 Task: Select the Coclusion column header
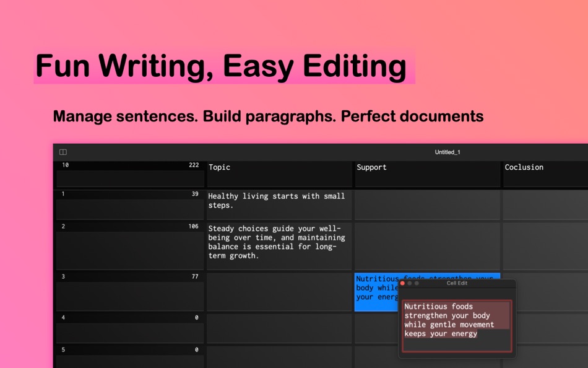[546, 174]
